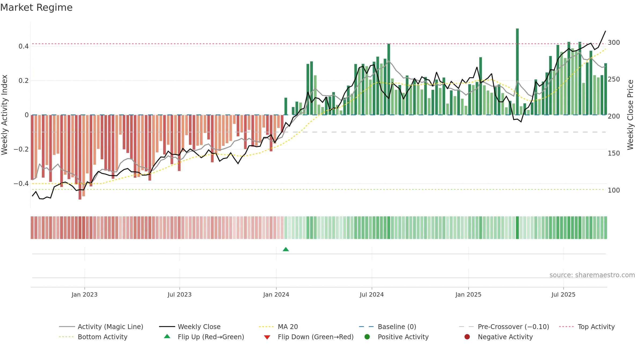Toggle Activity (Magic Line) legend entry
The height and width of the screenshot is (362, 644).
pos(101,327)
